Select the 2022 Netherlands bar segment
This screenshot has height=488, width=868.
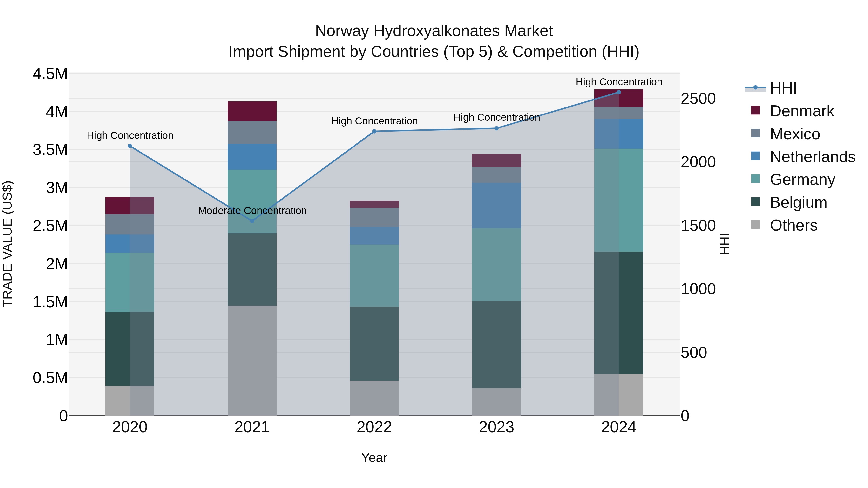tap(374, 236)
